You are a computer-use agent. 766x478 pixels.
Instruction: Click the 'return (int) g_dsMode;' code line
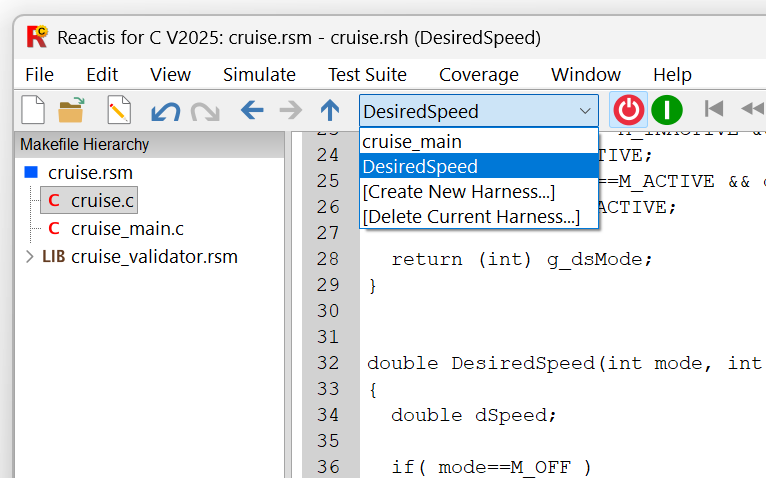click(522, 259)
